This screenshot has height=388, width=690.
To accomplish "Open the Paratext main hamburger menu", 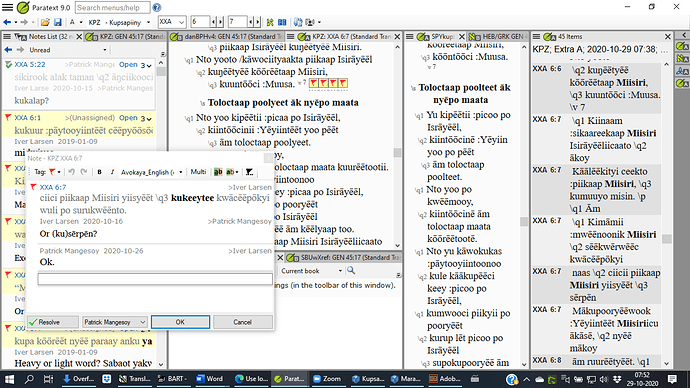I will [x=7, y=7].
